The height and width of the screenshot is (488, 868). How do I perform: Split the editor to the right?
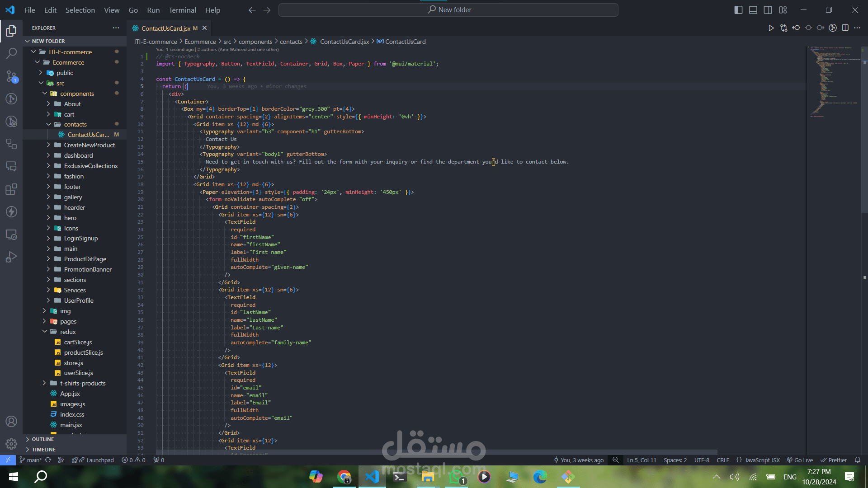coord(845,28)
